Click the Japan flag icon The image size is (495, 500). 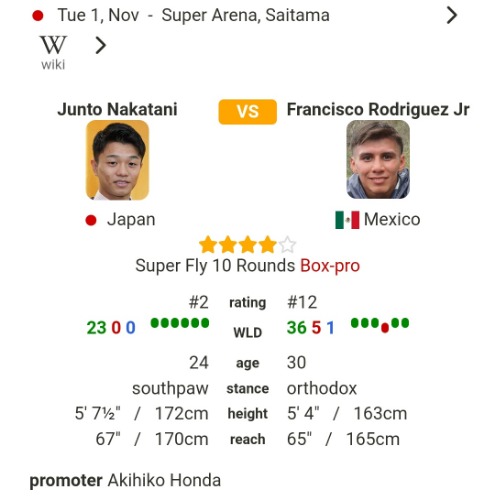click(x=91, y=220)
